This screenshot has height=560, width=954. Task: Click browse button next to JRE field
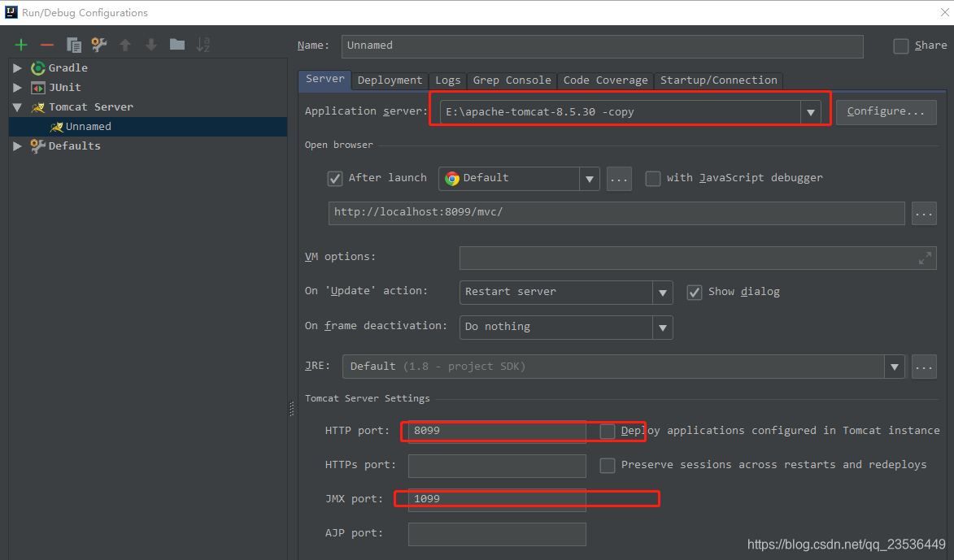click(x=924, y=367)
